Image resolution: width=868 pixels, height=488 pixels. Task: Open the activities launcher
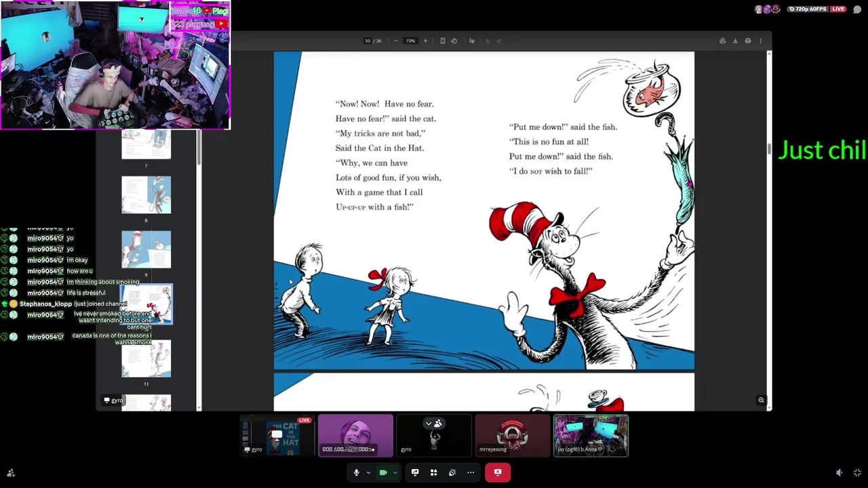[x=433, y=472]
